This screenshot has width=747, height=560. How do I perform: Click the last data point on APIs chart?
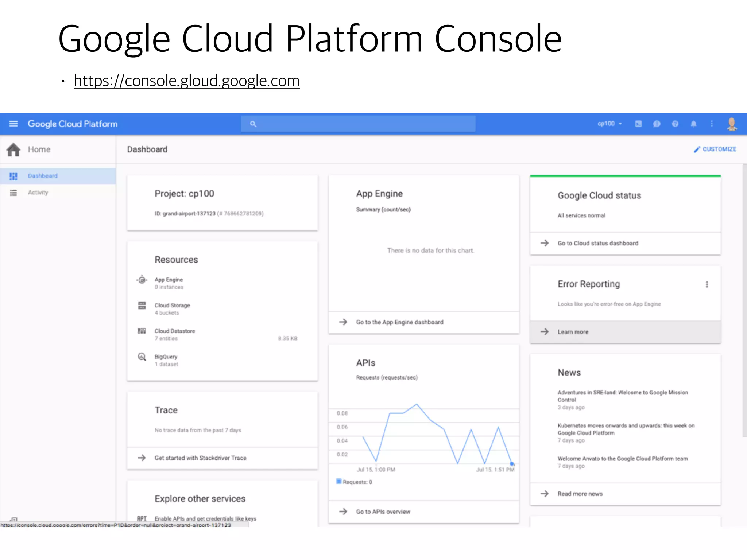pyautogui.click(x=512, y=464)
